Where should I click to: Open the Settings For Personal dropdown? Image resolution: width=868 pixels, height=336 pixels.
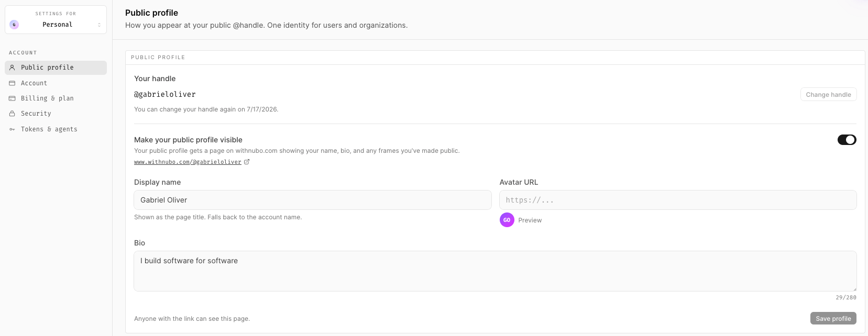tap(56, 20)
